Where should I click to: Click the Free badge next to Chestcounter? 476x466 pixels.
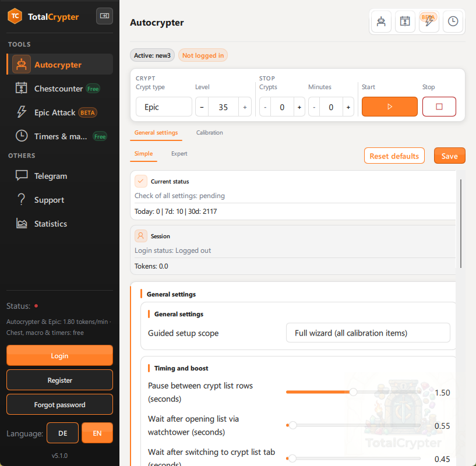point(93,89)
